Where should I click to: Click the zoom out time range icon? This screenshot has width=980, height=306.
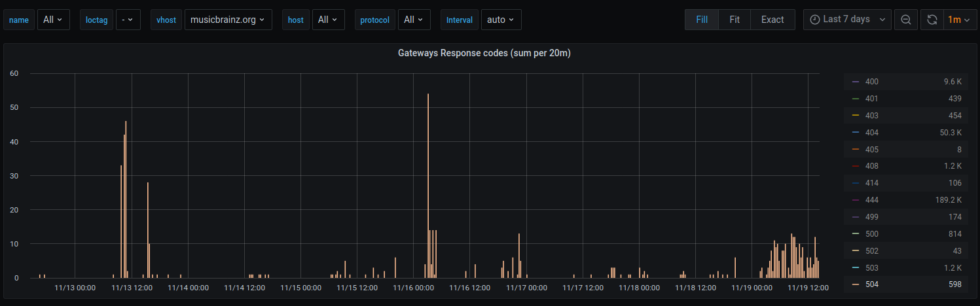[905, 20]
